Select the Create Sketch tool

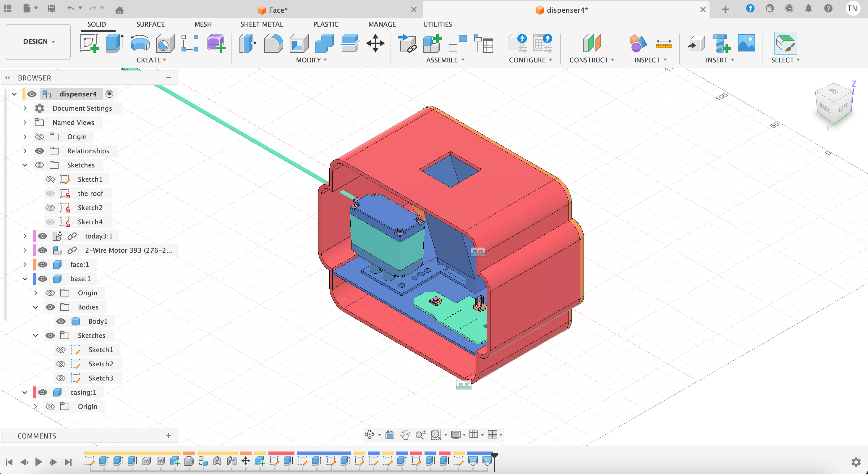point(89,43)
